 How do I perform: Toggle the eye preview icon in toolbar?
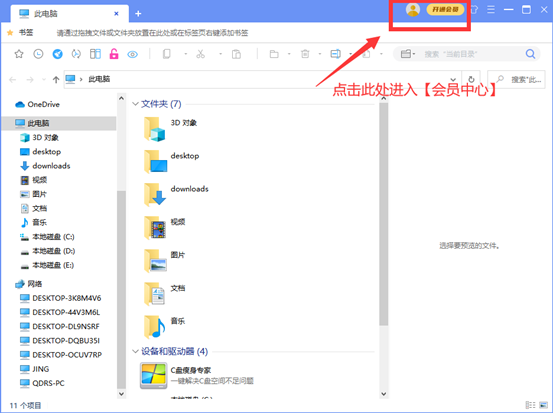tap(133, 54)
